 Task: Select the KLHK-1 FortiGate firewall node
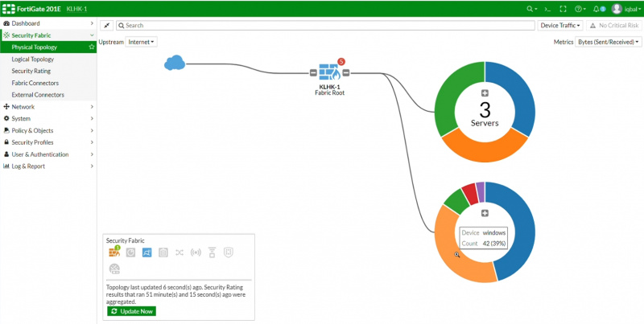(x=328, y=72)
